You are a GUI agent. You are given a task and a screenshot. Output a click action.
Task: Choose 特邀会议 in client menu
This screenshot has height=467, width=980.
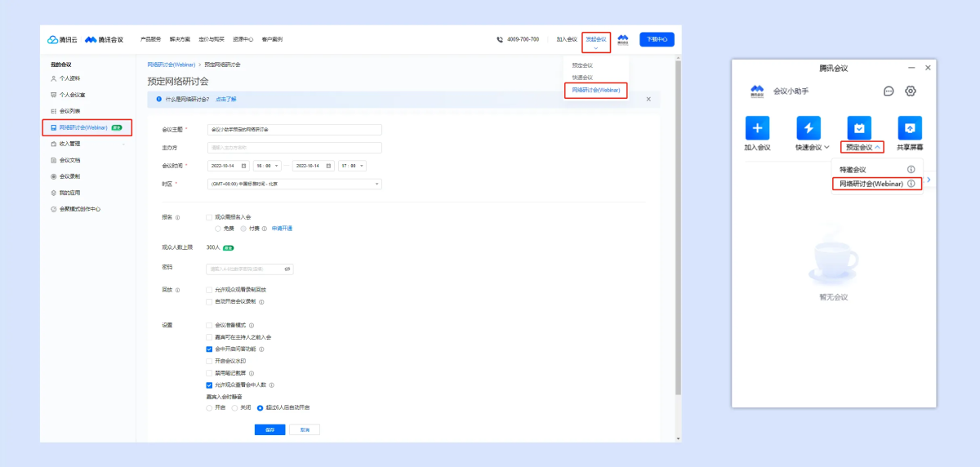coord(853,170)
